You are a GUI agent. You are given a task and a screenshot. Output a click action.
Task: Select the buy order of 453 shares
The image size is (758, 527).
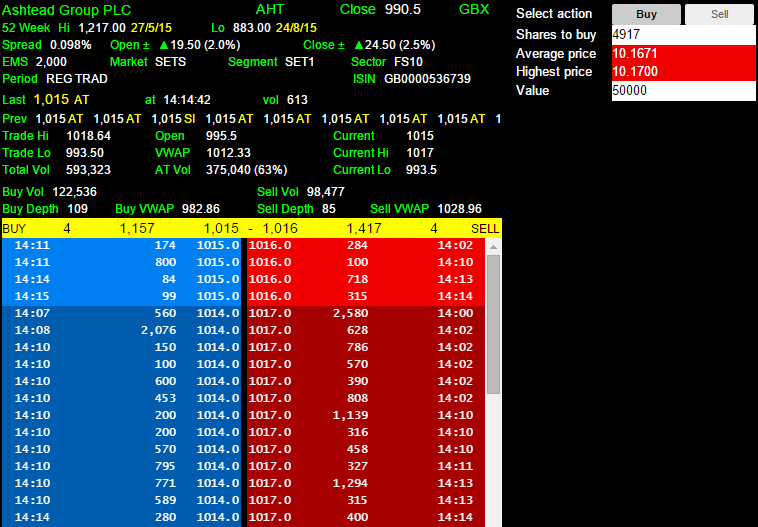point(121,398)
